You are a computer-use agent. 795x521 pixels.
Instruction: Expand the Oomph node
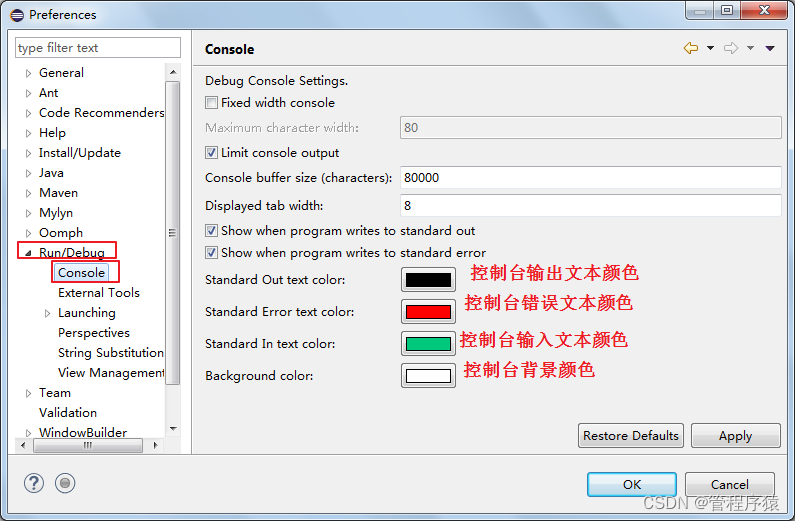28,233
